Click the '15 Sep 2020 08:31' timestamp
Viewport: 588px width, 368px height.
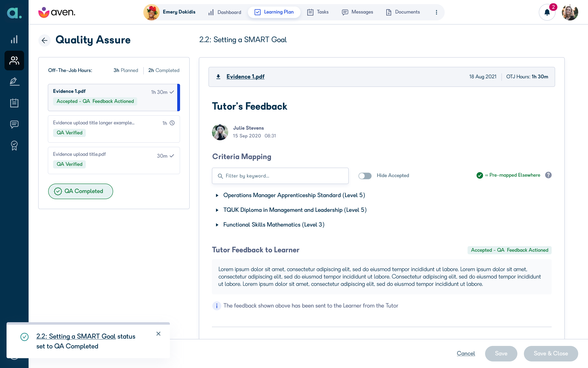click(x=254, y=136)
